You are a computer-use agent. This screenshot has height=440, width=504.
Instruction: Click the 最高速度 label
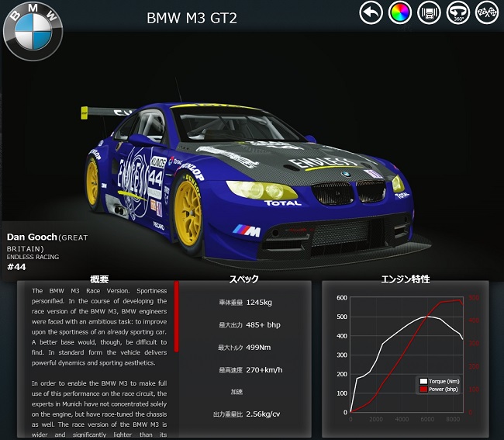231,370
